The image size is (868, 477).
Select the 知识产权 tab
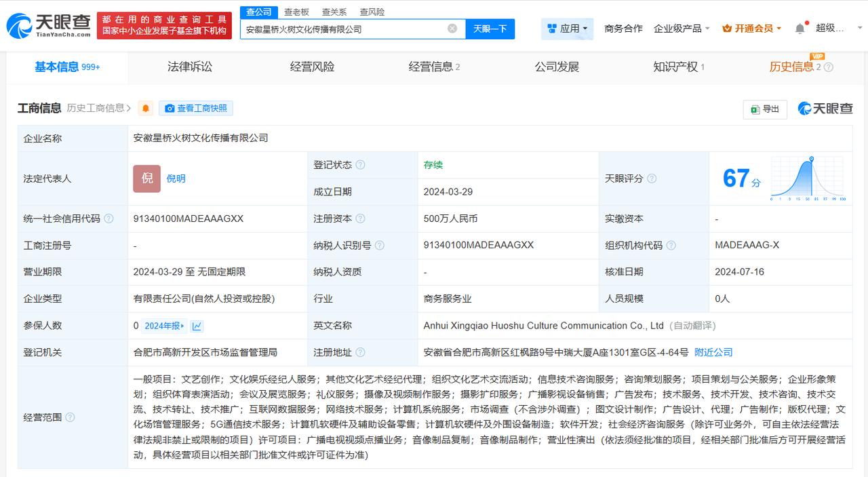point(679,66)
